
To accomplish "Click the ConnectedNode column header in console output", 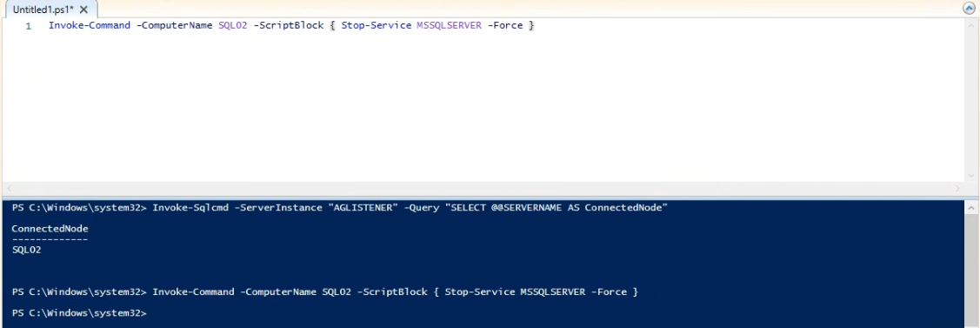I will [50, 229].
